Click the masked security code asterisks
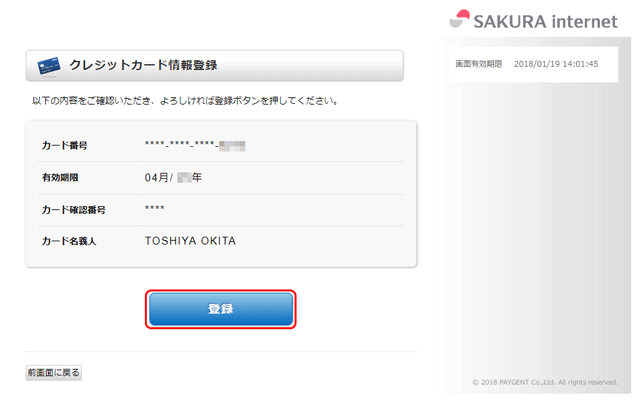 (155, 209)
